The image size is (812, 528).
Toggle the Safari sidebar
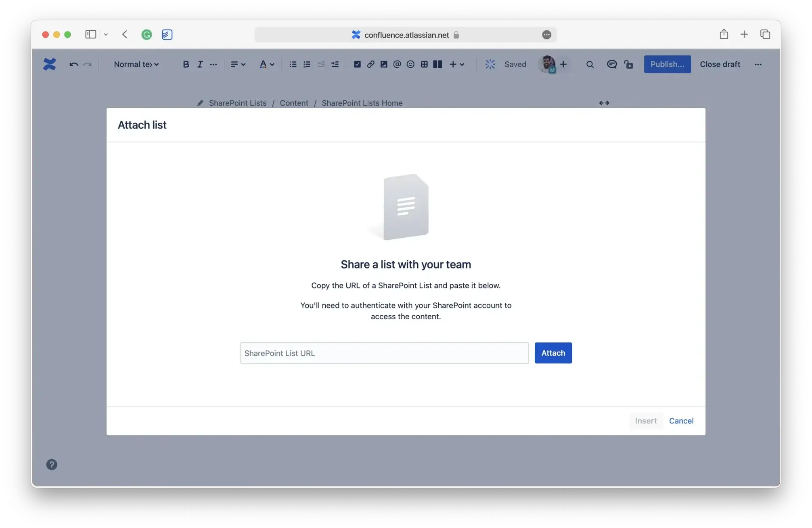pos(91,34)
